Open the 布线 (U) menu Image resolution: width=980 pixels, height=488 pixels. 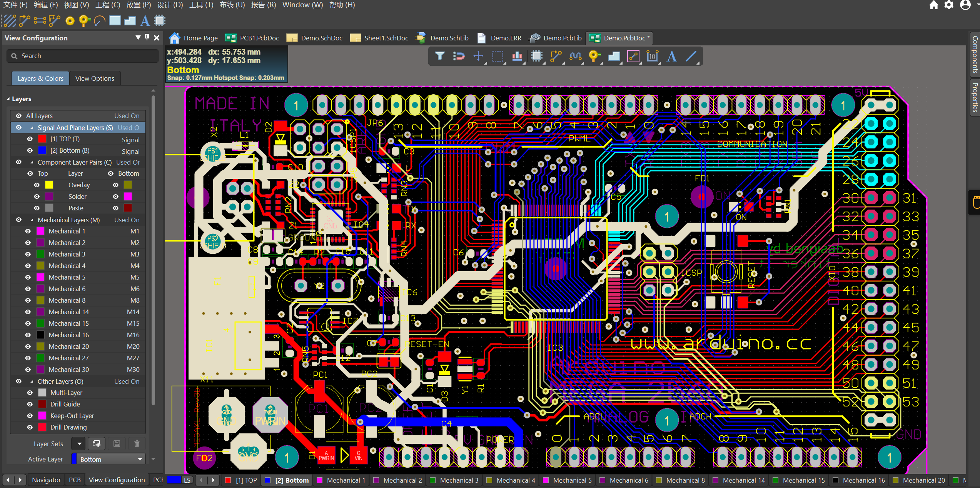232,5
